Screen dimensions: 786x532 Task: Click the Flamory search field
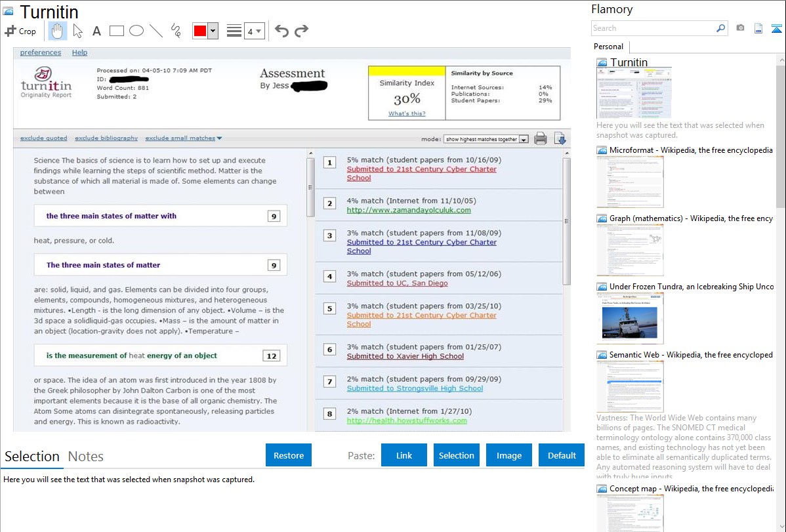point(653,28)
